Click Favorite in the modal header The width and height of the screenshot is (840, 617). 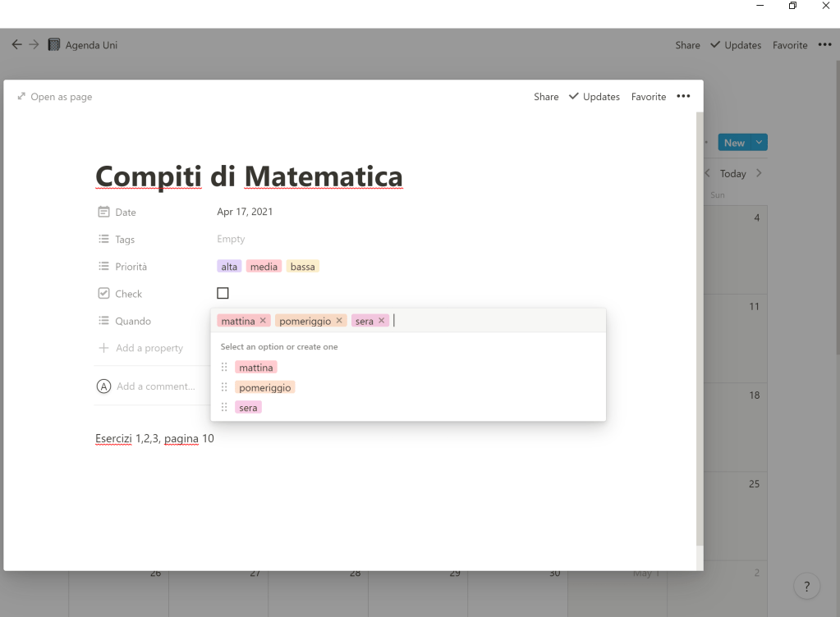648,97
